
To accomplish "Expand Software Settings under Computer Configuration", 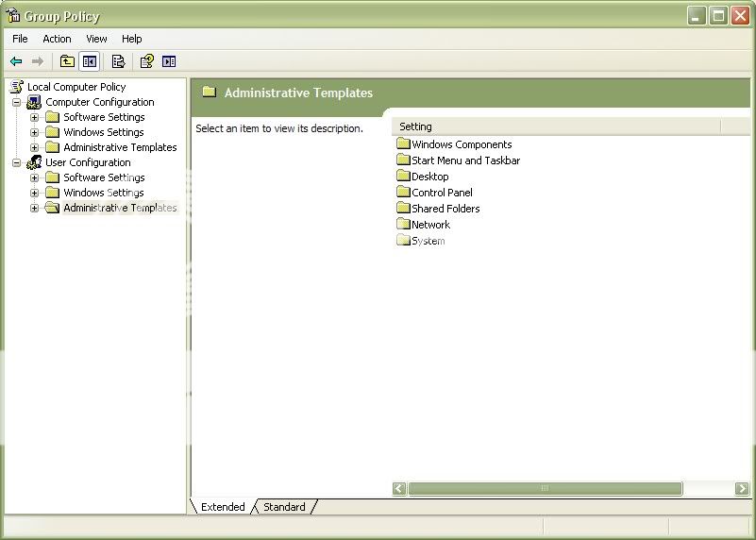I will coord(34,117).
